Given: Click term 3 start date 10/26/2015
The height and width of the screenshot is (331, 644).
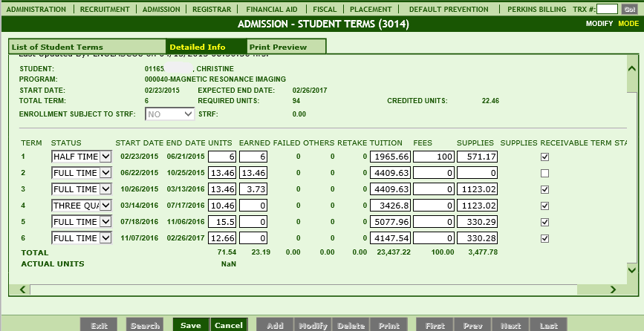Looking at the screenshot, I should [139, 189].
